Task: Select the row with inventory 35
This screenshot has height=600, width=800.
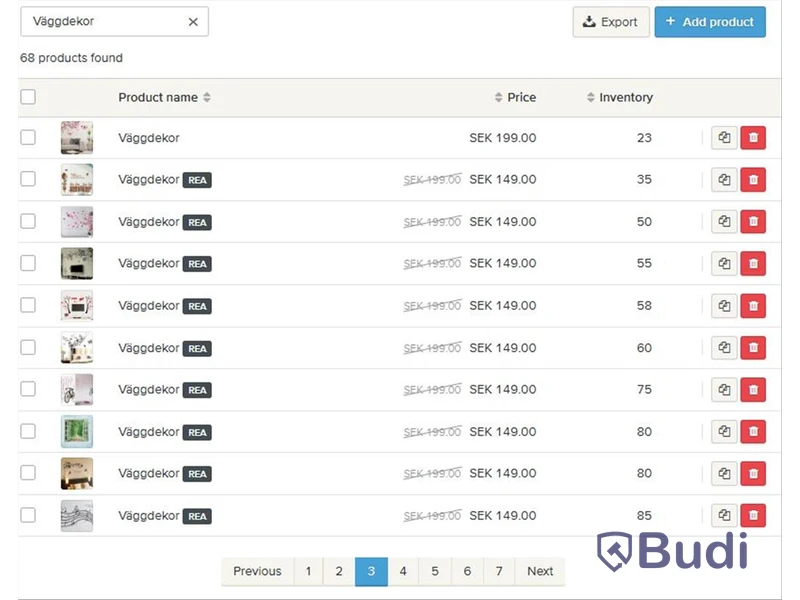Action: (28, 179)
